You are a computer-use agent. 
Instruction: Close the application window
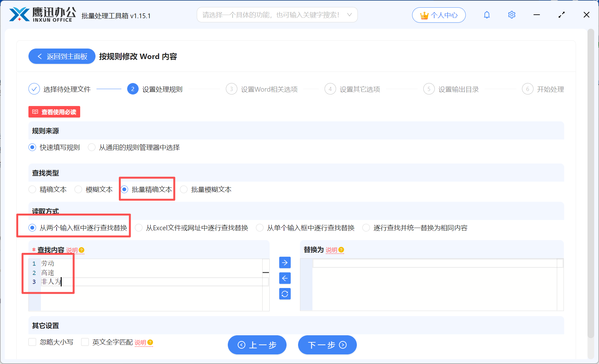[587, 15]
